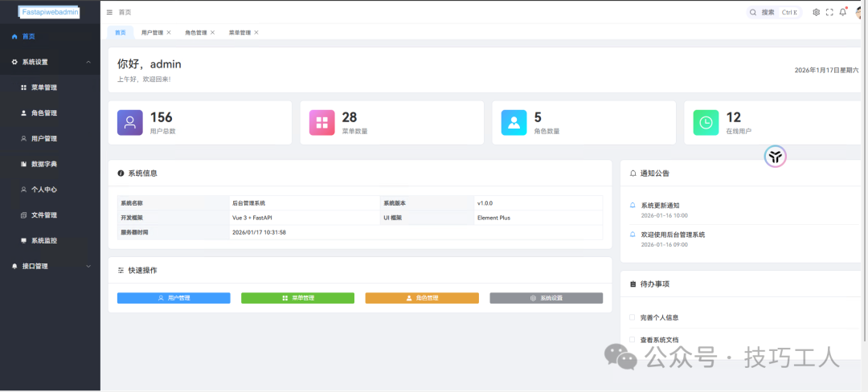Open 个人中心 in the sidebar
The image size is (868, 392).
[x=50, y=190]
